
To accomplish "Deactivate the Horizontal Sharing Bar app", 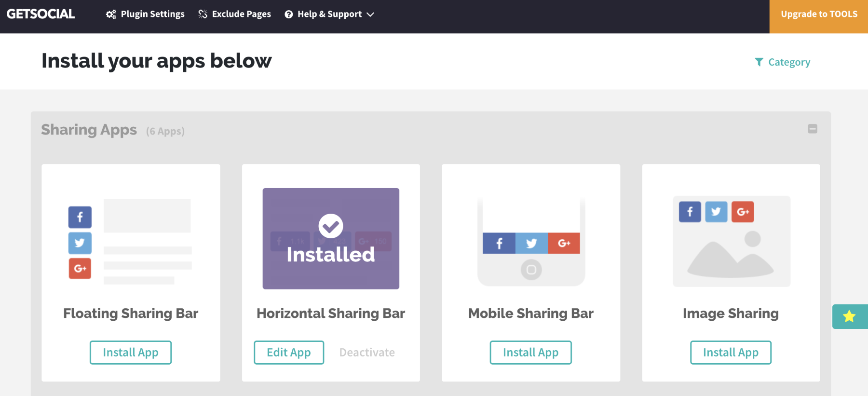I will click(367, 353).
